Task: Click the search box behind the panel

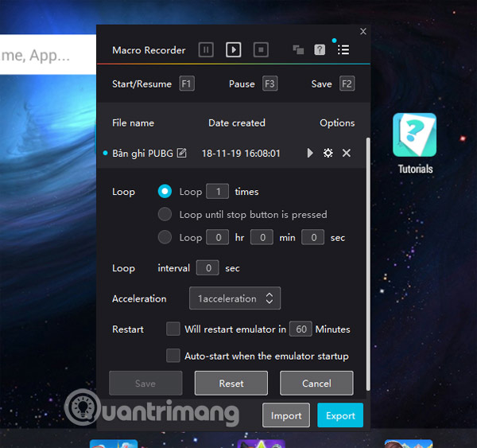Action: tap(48, 55)
